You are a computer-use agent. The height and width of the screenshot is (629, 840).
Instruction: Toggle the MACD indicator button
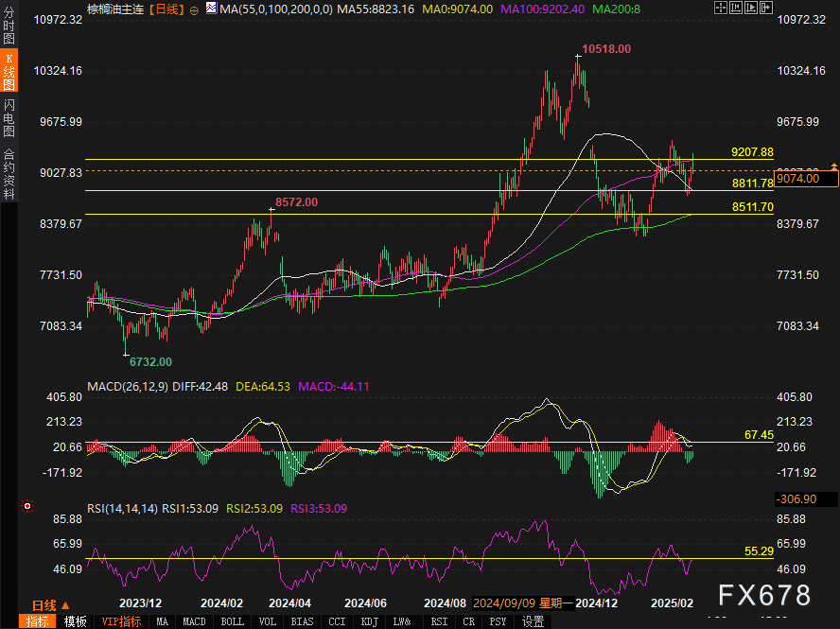(195, 621)
